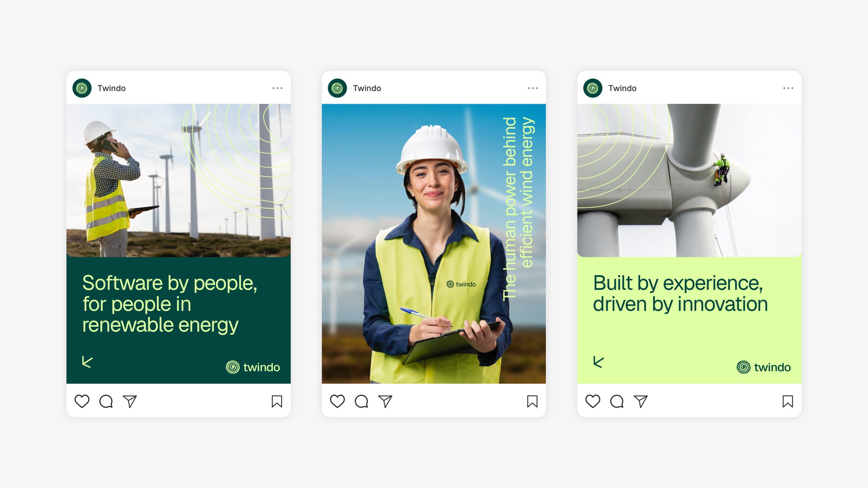This screenshot has height=488, width=868.
Task: Save the middle post with bookmark icon
Action: [532, 401]
